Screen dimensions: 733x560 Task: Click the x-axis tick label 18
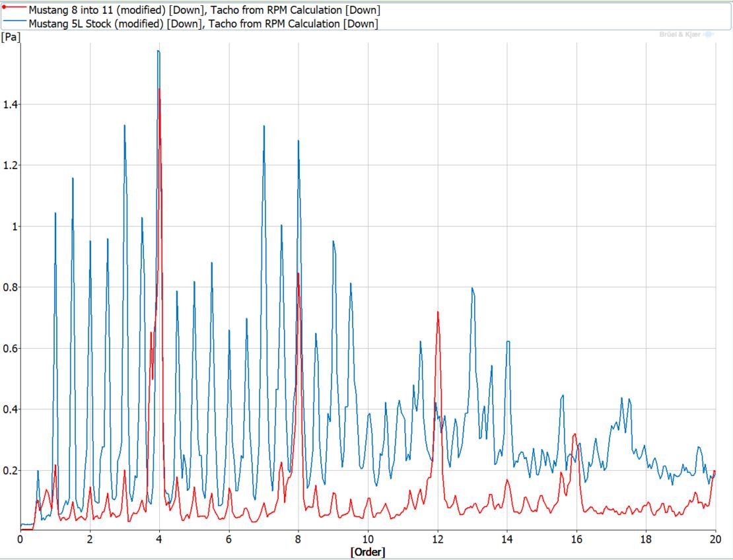coord(646,539)
